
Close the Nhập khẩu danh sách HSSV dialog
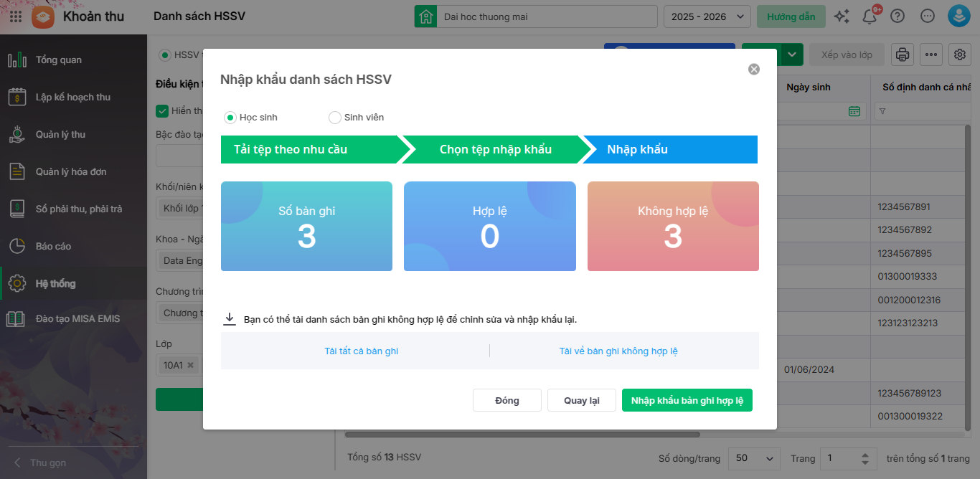point(753,70)
